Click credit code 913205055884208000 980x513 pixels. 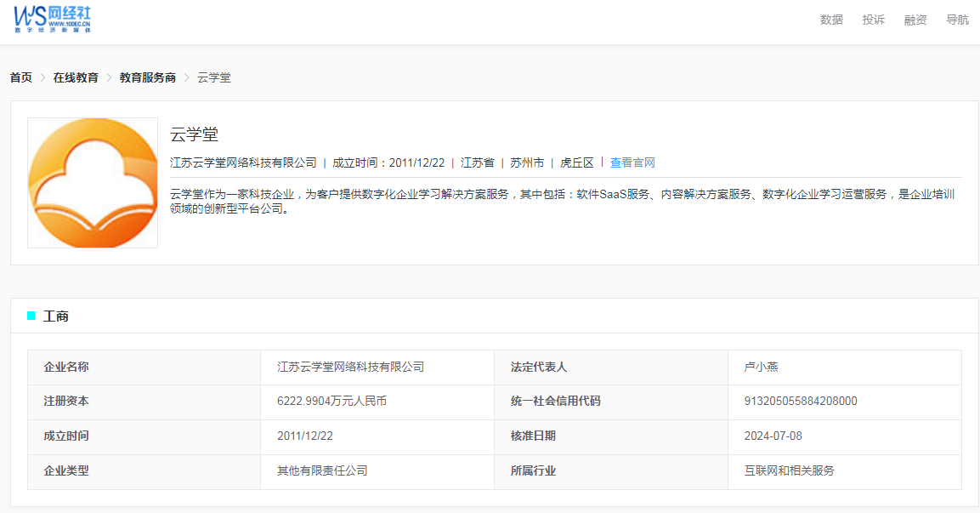coord(801,402)
